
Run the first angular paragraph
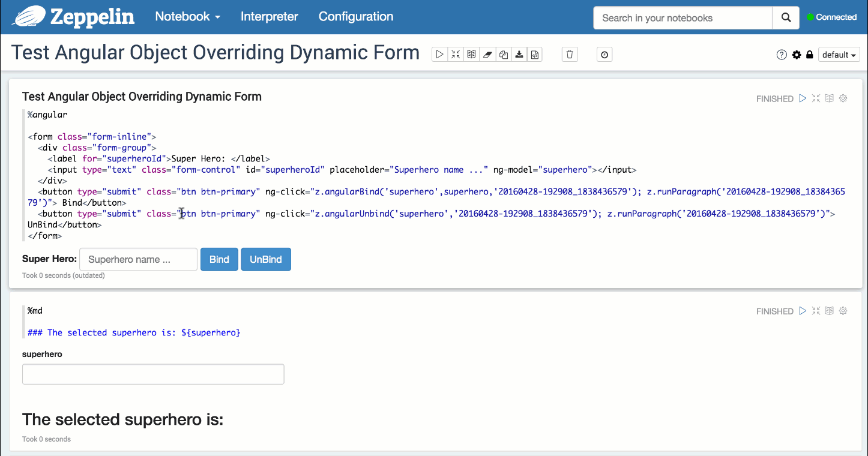click(x=803, y=98)
